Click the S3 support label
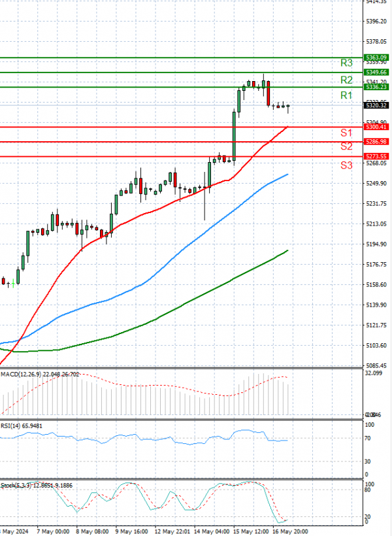This screenshot has width=392, height=536. pyautogui.click(x=346, y=165)
